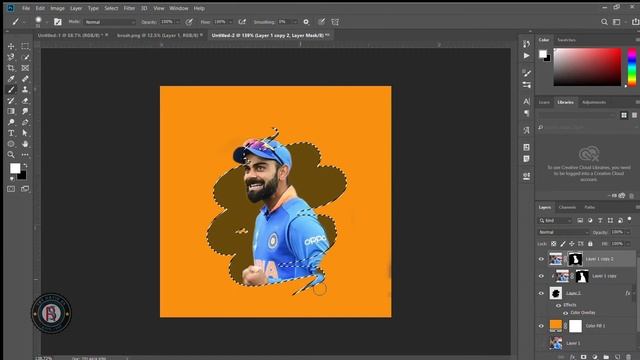Select the Healing Brush tool
640x360 pixels.
(25, 79)
